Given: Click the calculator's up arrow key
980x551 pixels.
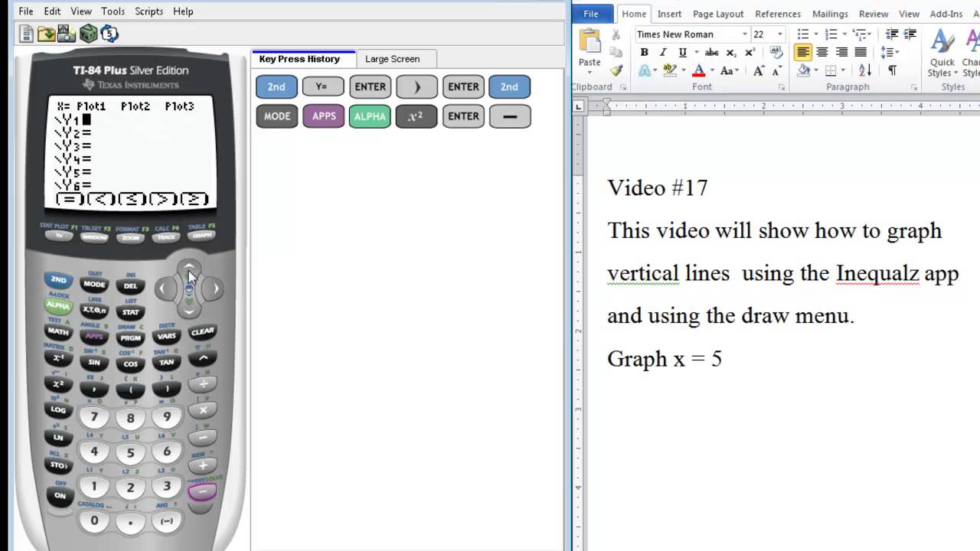Looking at the screenshot, I should pyautogui.click(x=189, y=268).
